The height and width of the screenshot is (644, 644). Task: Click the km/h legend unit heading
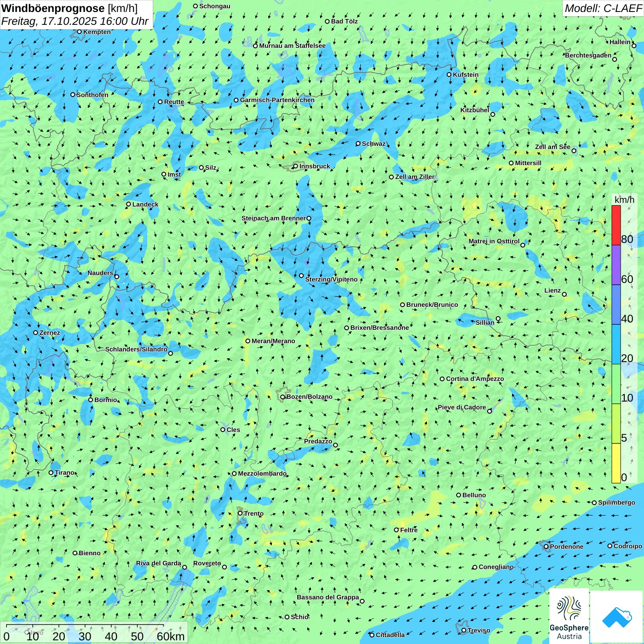(624, 200)
